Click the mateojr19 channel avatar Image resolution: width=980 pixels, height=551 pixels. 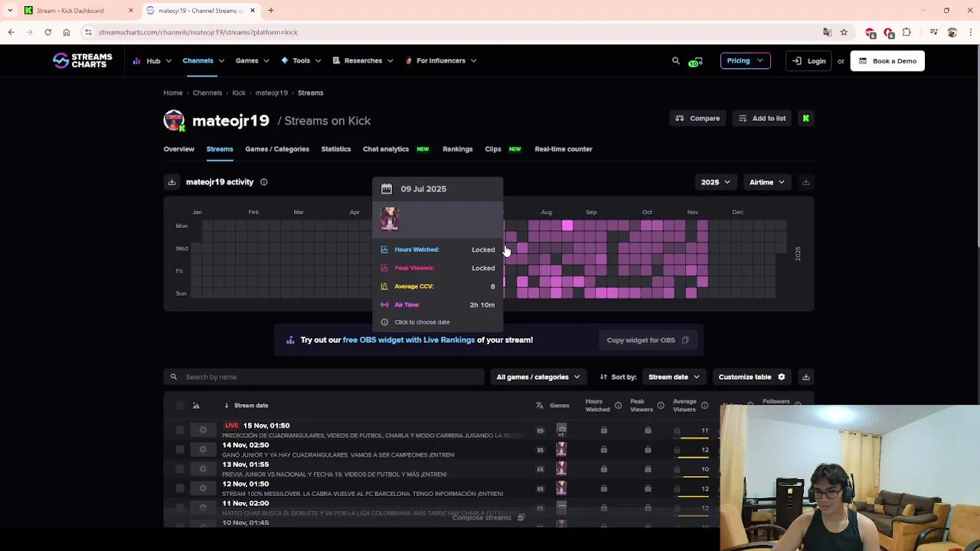[x=174, y=120]
